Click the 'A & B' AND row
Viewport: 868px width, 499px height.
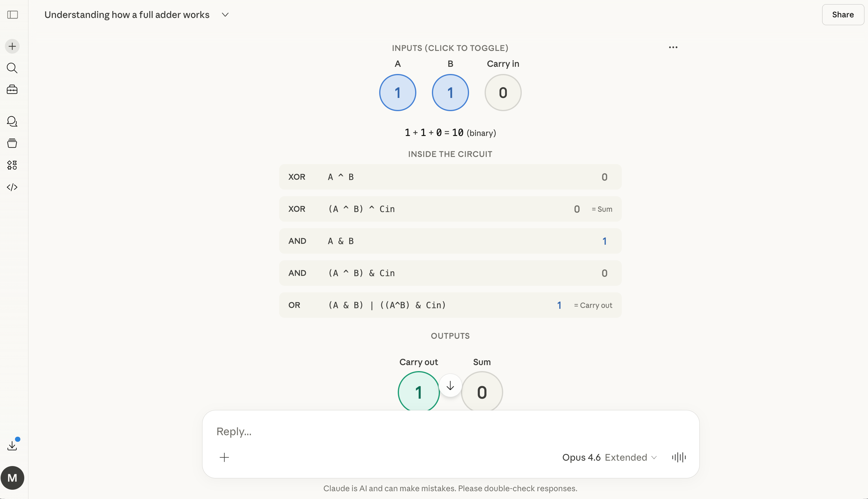tap(450, 241)
